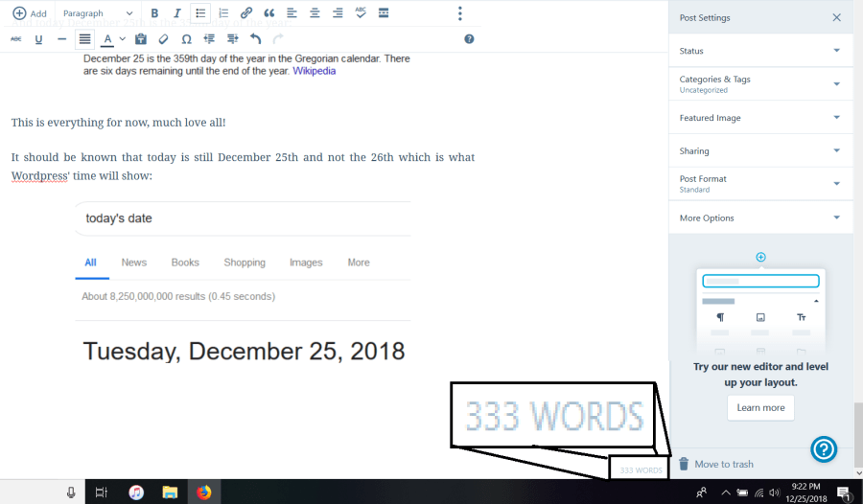This screenshot has height=504, width=863.
Task: Open the three-dot more options menu
Action: click(460, 13)
